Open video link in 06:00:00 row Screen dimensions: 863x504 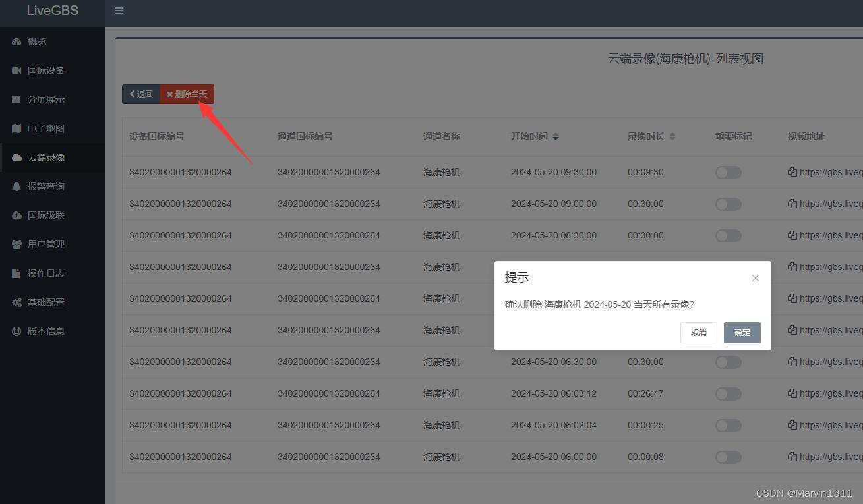(831, 457)
